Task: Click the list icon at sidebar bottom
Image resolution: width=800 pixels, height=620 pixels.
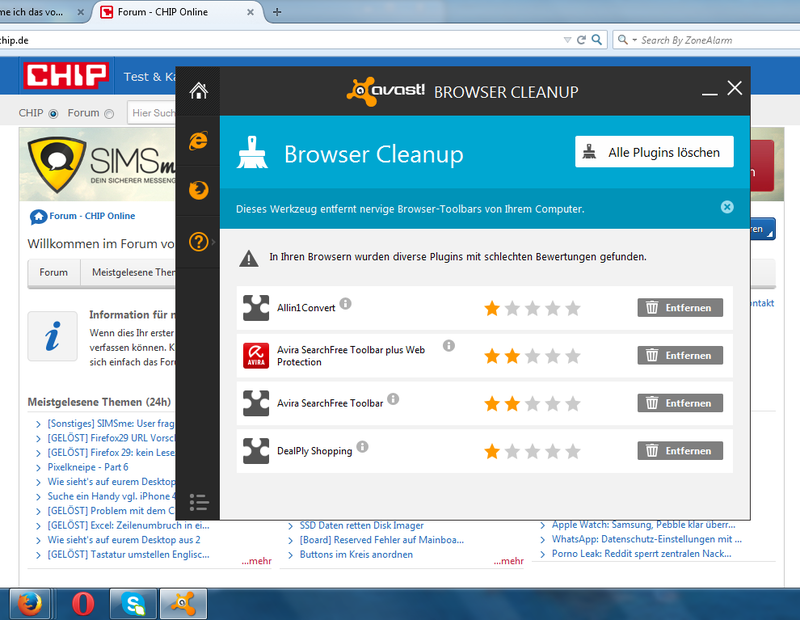Action: coord(198,501)
